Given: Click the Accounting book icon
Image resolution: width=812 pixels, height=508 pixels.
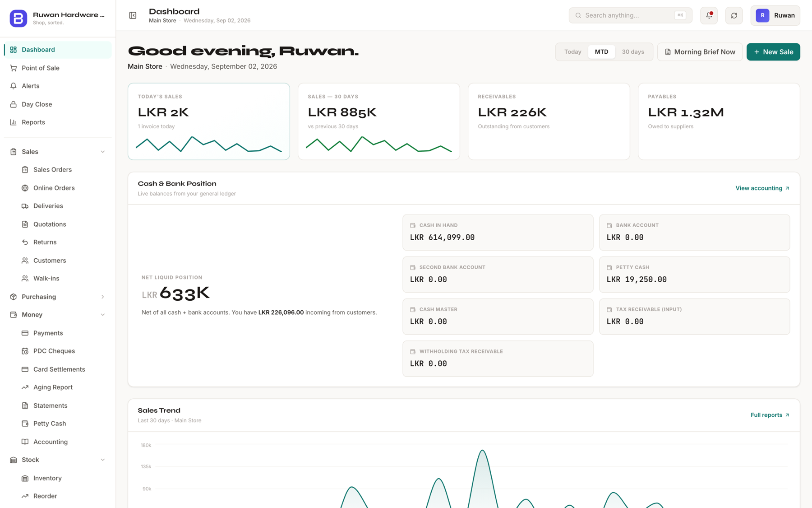Looking at the screenshot, I should (x=25, y=442).
